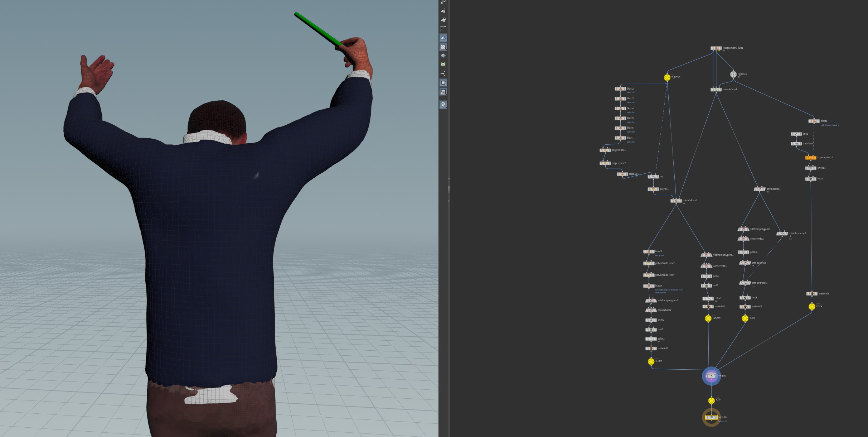Viewport: 868px width, 437px height.
Task: Click the display point numbers icon
Action: (x=443, y=2)
